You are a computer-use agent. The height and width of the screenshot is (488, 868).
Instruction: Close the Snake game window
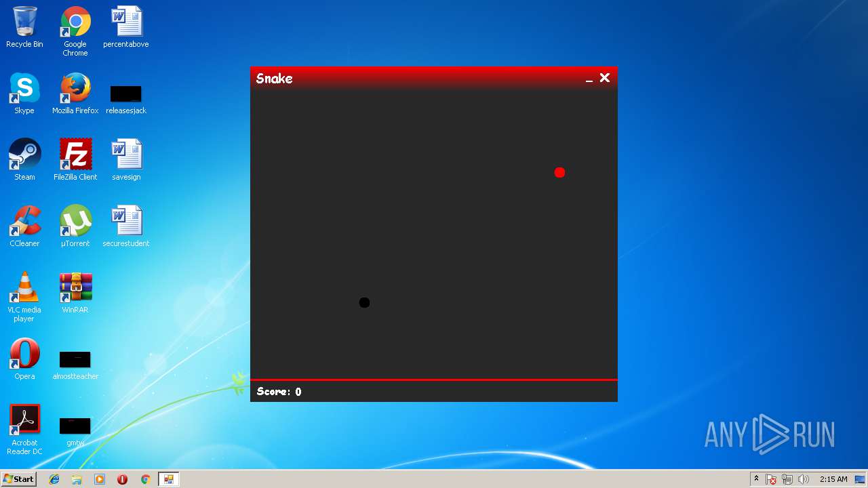(605, 78)
